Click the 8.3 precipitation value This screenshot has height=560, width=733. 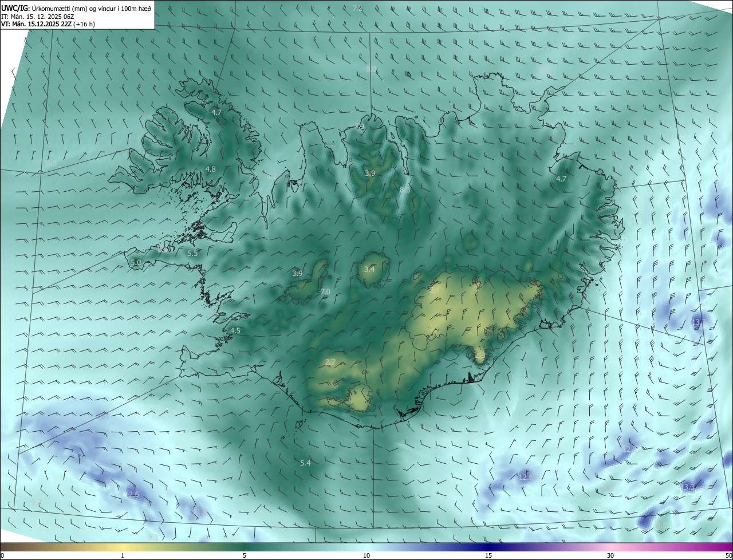(405, 190)
